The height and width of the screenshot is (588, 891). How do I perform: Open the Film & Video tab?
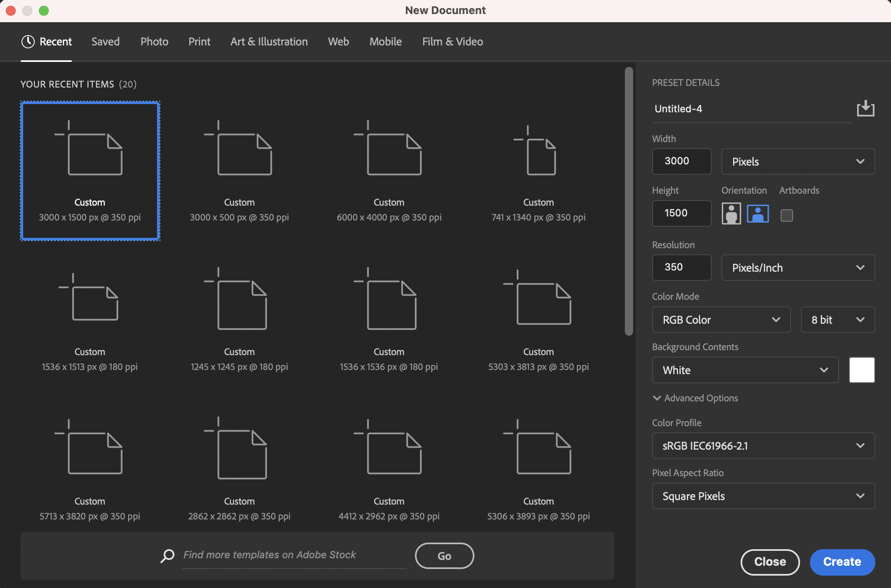point(453,42)
